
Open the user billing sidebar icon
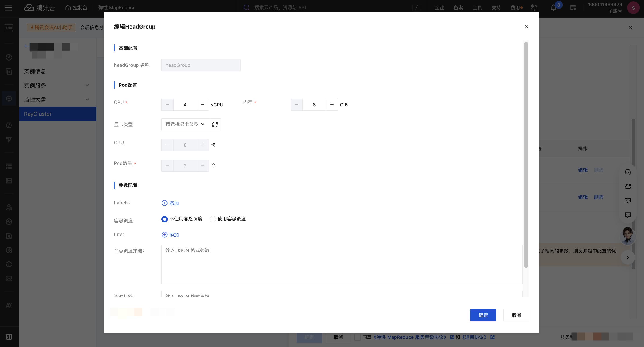(9, 207)
